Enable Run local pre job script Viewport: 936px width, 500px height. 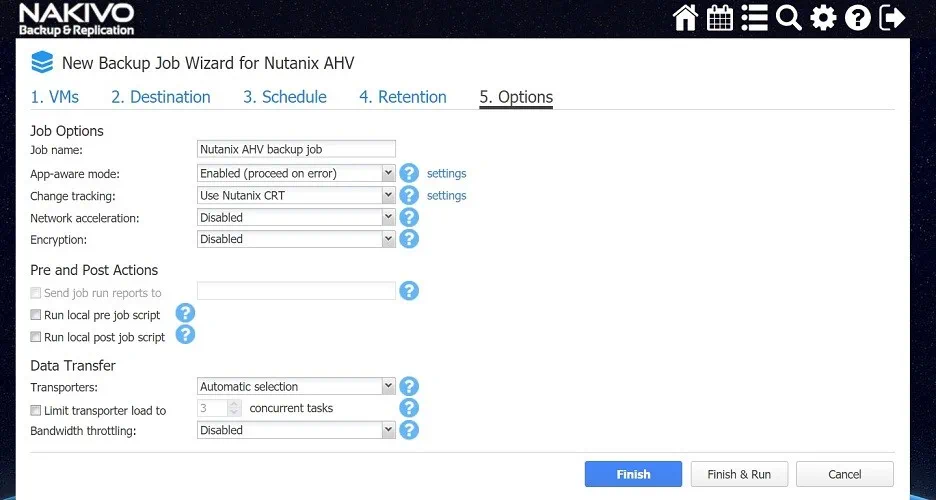(x=36, y=315)
